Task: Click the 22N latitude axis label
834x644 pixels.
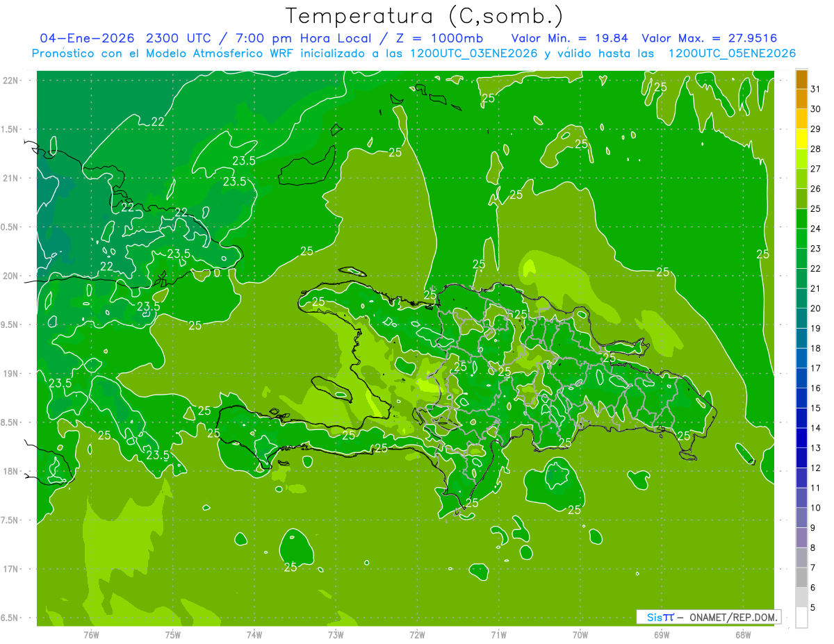Action: [11, 81]
